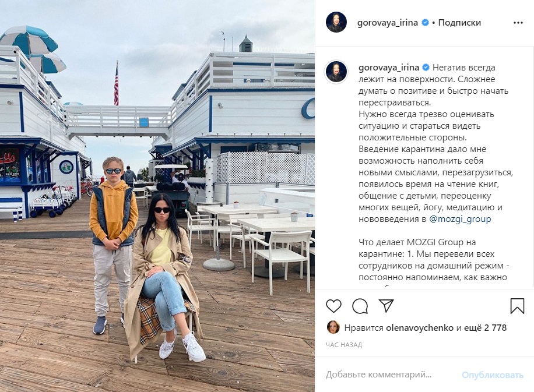
Task: Open olenavoychenko profile link
Action: [420, 328]
